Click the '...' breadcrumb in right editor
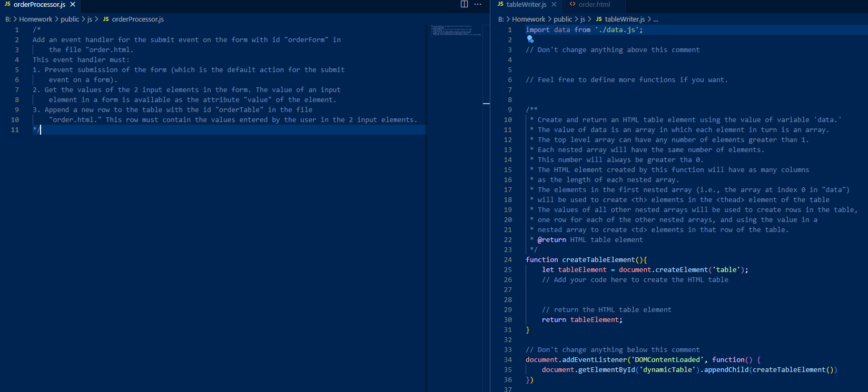868x392 pixels. [x=656, y=19]
